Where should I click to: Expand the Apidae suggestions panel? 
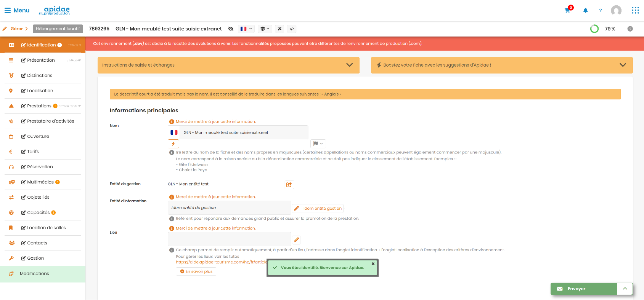(502, 65)
